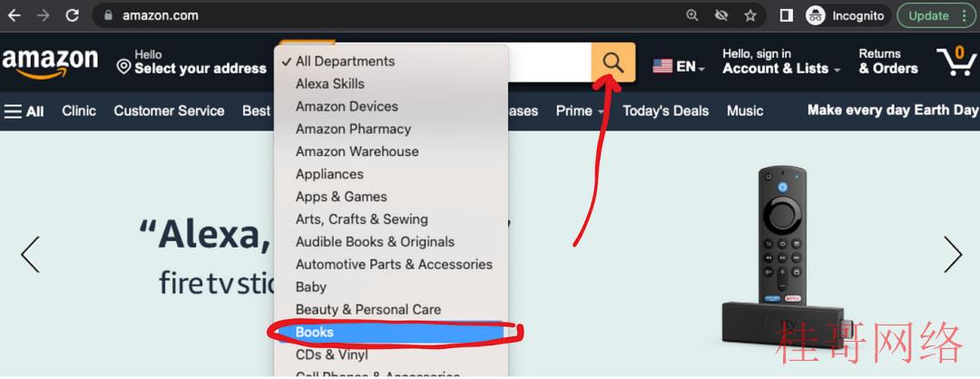Click the browser back arrow

point(14,15)
